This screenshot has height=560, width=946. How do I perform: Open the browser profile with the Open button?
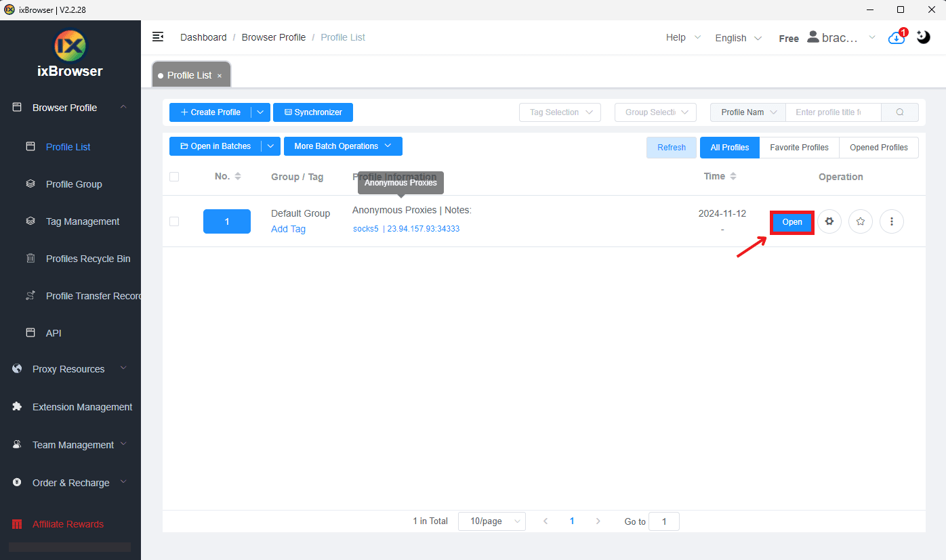pos(791,221)
